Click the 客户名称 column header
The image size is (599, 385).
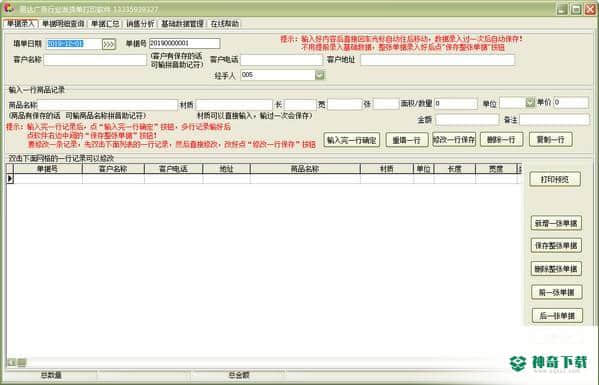pyautogui.click(x=113, y=169)
